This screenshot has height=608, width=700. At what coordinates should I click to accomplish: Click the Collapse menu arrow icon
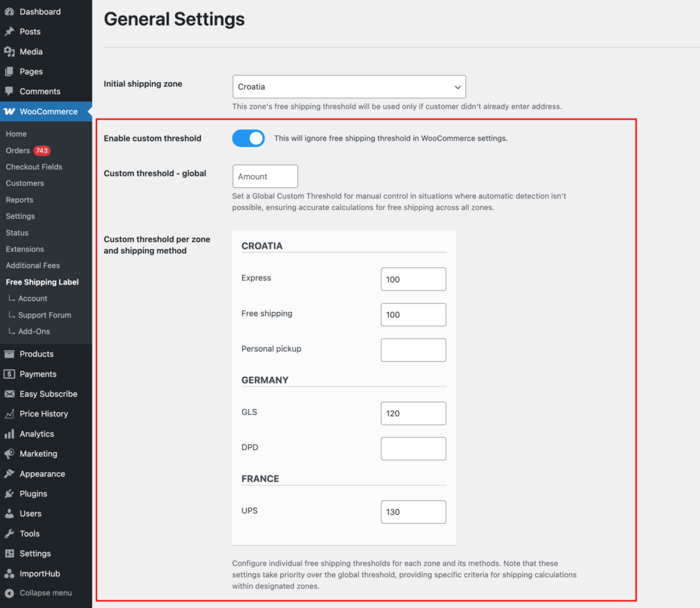coord(10,593)
